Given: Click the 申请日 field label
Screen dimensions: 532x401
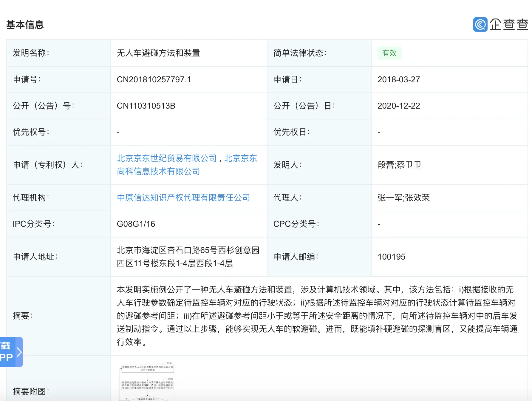Looking at the screenshot, I should point(287,80).
